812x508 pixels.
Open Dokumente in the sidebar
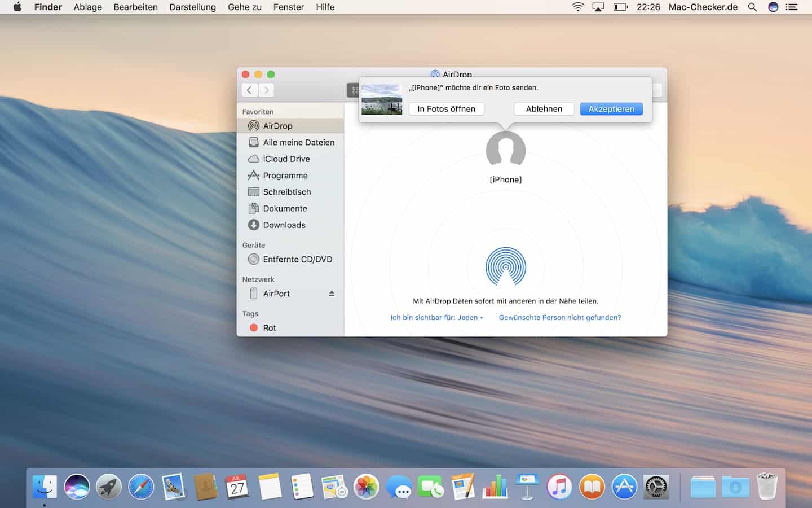click(x=290, y=208)
